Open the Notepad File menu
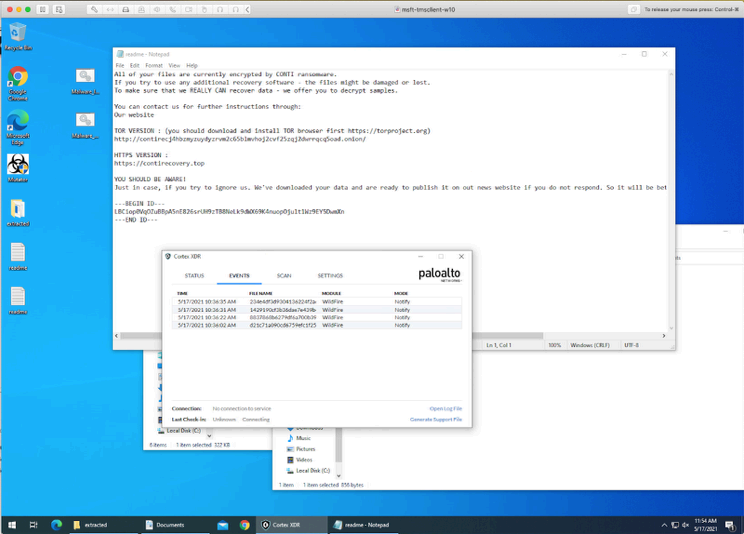Screen dimensions: 744x534 click(x=120, y=66)
